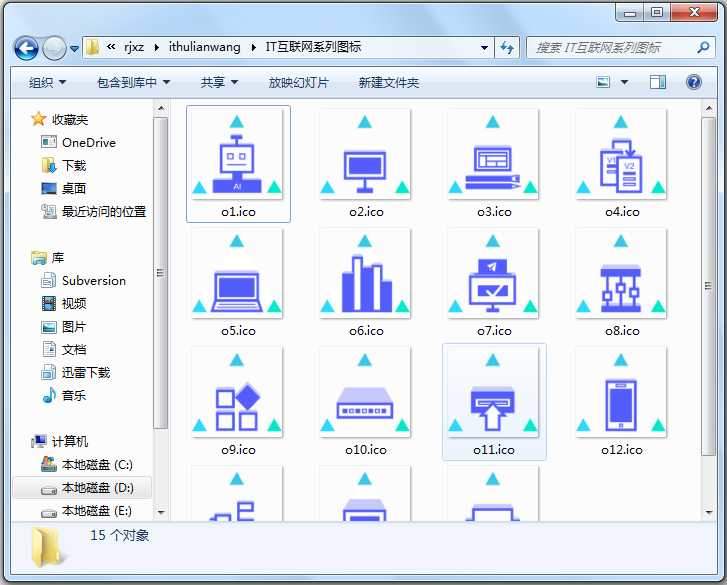Select the o12.ico smartphone icon file
The image size is (727, 585).
pos(622,401)
